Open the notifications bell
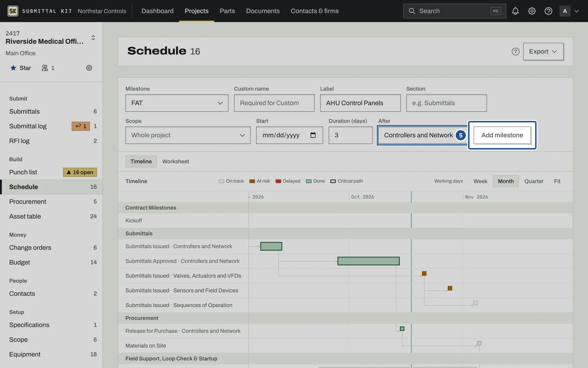The width and height of the screenshot is (588, 368). click(515, 11)
